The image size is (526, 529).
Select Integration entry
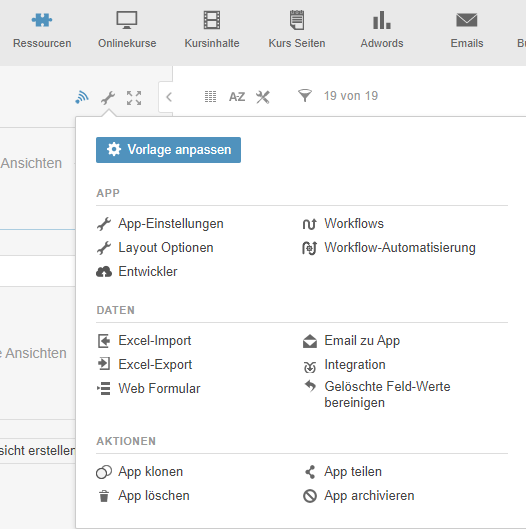pos(344,365)
